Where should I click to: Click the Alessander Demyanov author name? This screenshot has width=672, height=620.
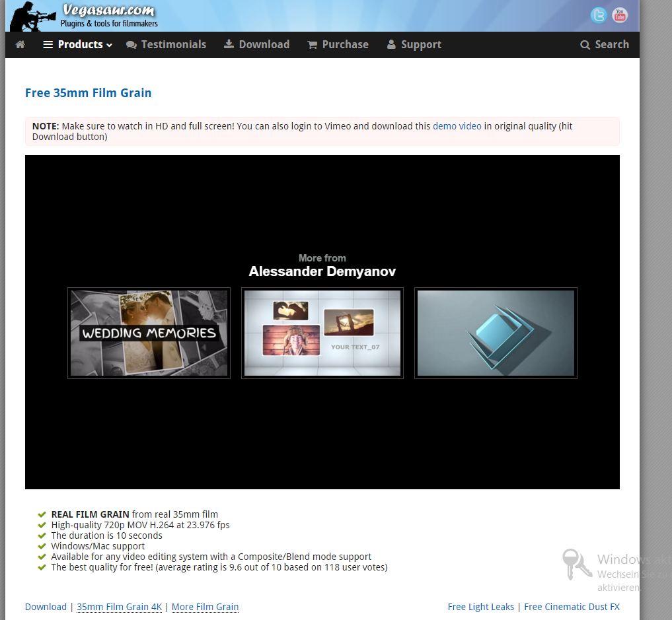coord(322,271)
